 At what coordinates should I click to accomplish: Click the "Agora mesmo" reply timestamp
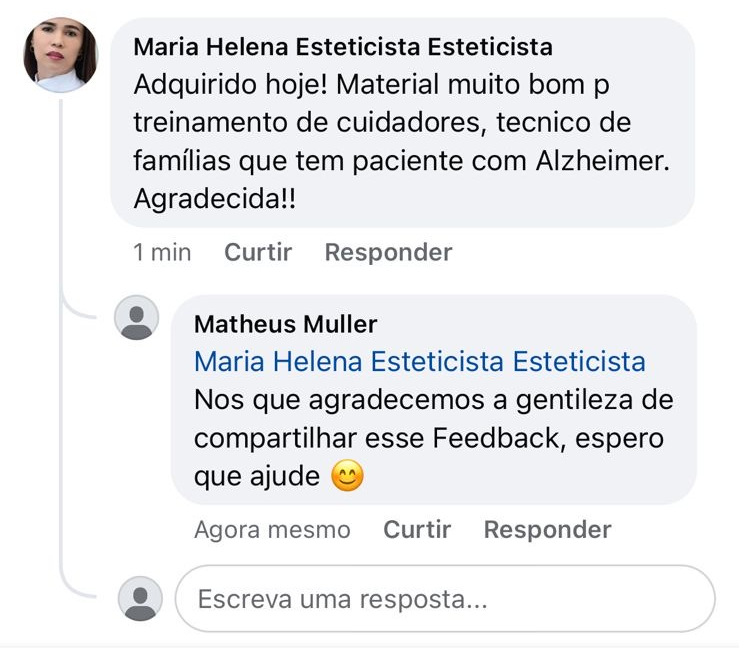click(x=272, y=529)
